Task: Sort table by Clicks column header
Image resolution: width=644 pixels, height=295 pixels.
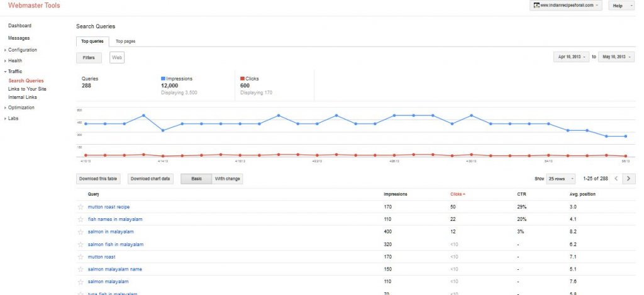Action: (458, 194)
